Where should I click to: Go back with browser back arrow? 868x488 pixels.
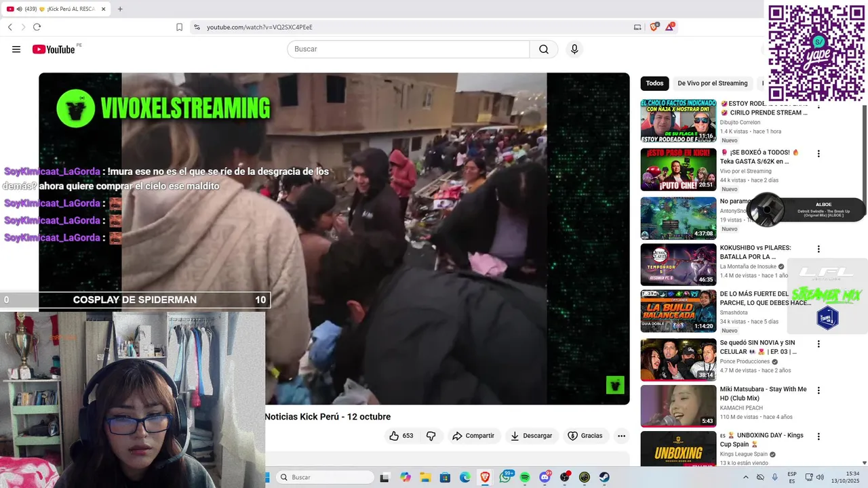(10, 27)
